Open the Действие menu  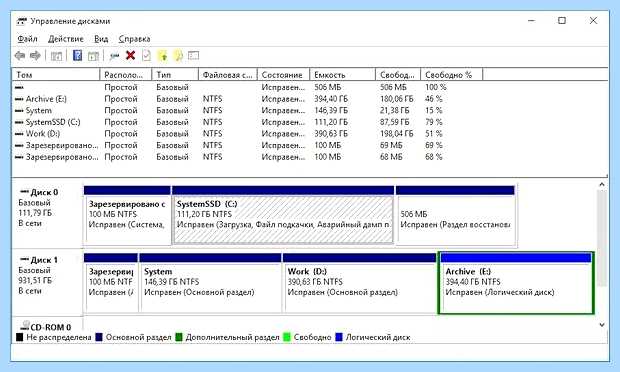pos(66,39)
